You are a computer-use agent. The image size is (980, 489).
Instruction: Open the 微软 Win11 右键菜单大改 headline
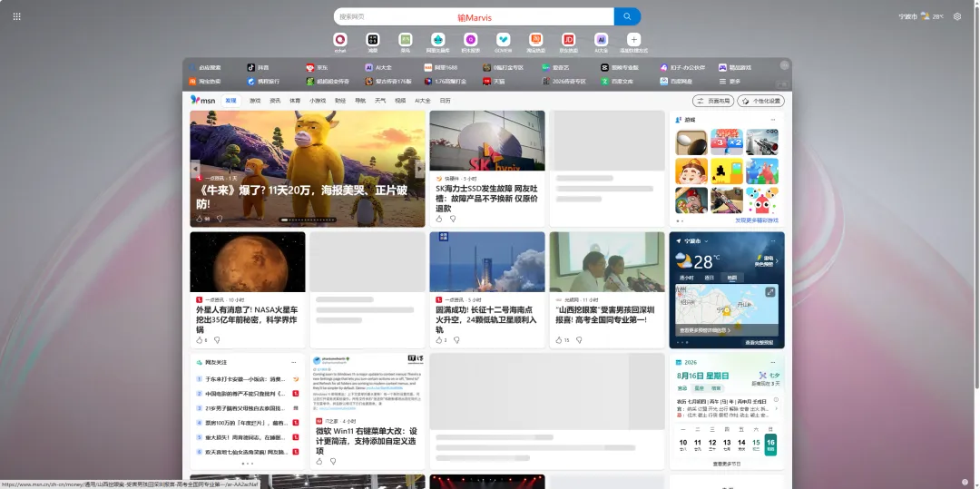tap(367, 441)
